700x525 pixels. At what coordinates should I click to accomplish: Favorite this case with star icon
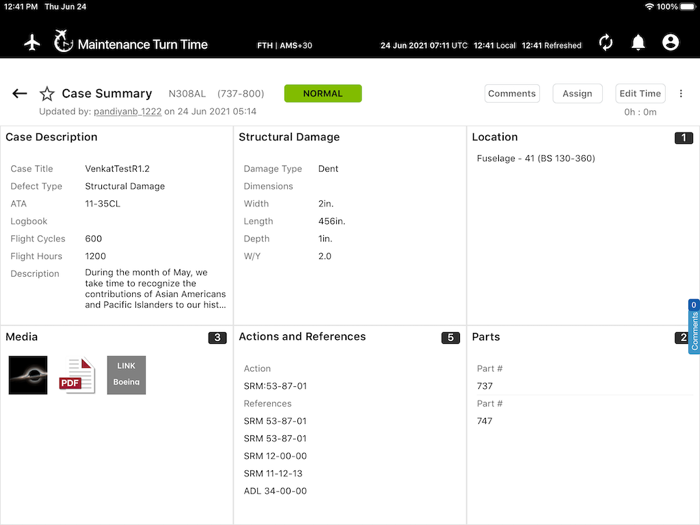point(47,94)
